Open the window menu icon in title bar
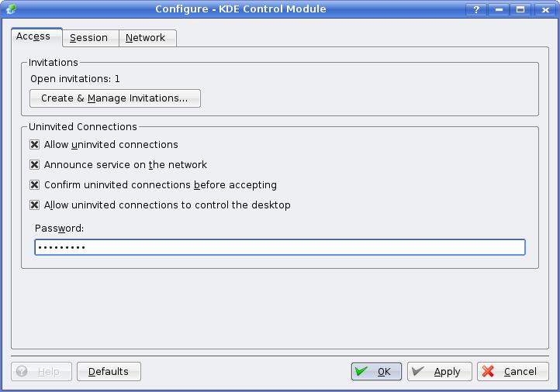 pos(9,9)
